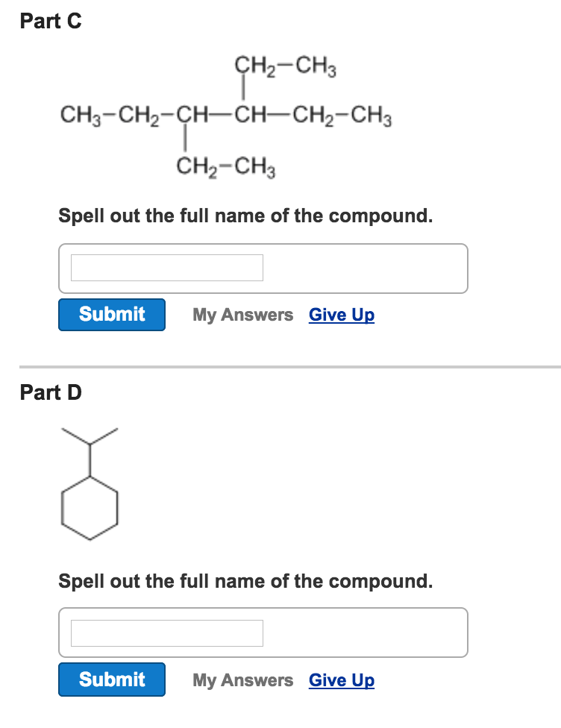This screenshot has width=561, height=728.
Task: Click Give Up for Part C
Action: (341, 315)
